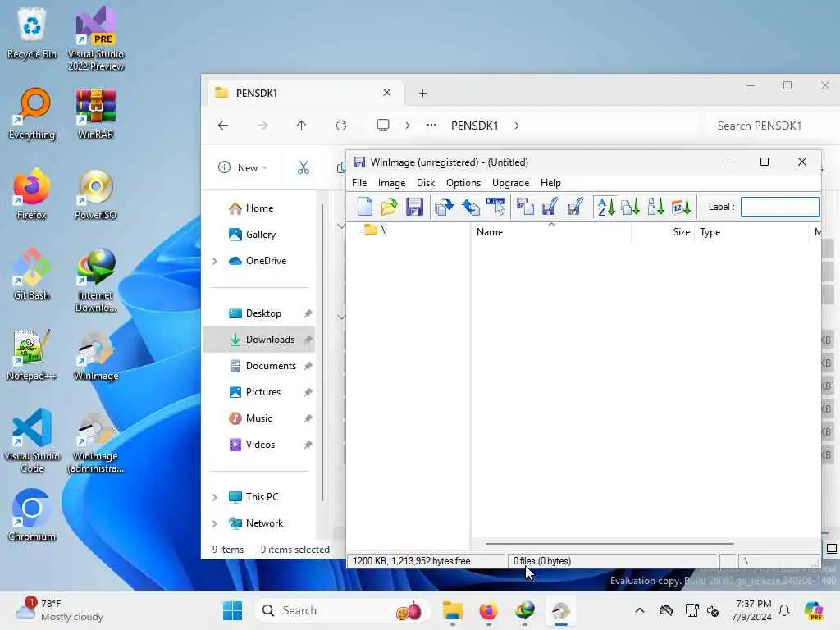Sort files by size toolbar icon

655,207
